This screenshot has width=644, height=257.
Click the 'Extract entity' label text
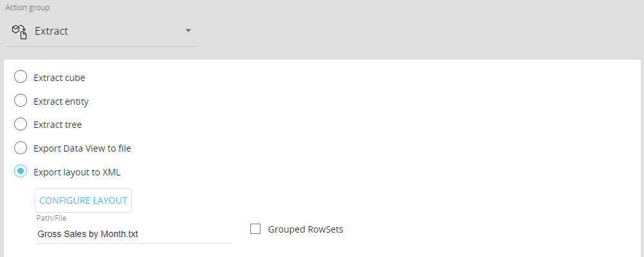(x=61, y=102)
